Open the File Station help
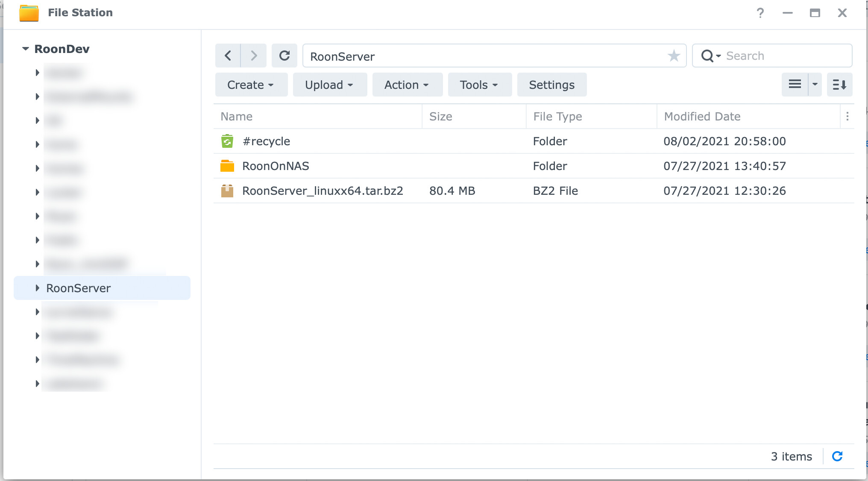 760,13
